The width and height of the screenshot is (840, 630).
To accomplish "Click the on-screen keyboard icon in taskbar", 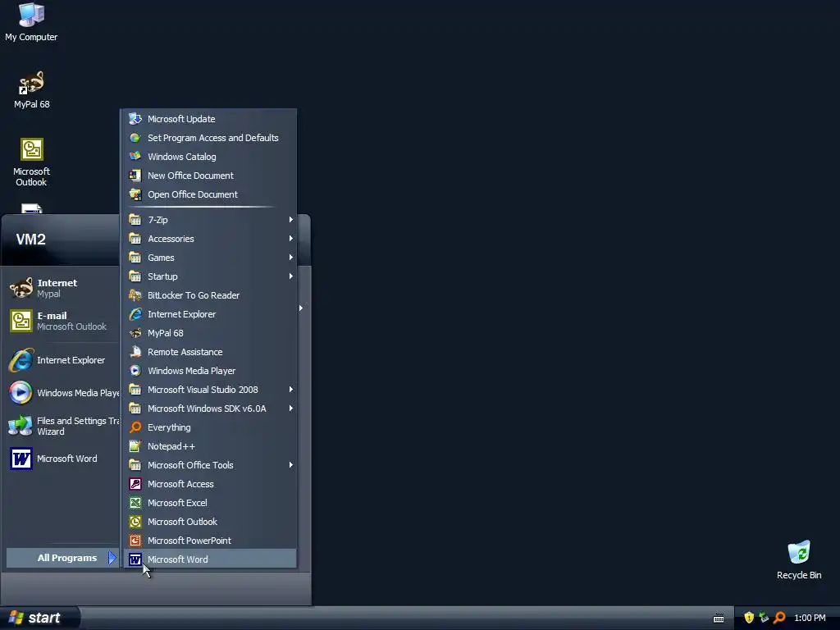I will click(719, 619).
